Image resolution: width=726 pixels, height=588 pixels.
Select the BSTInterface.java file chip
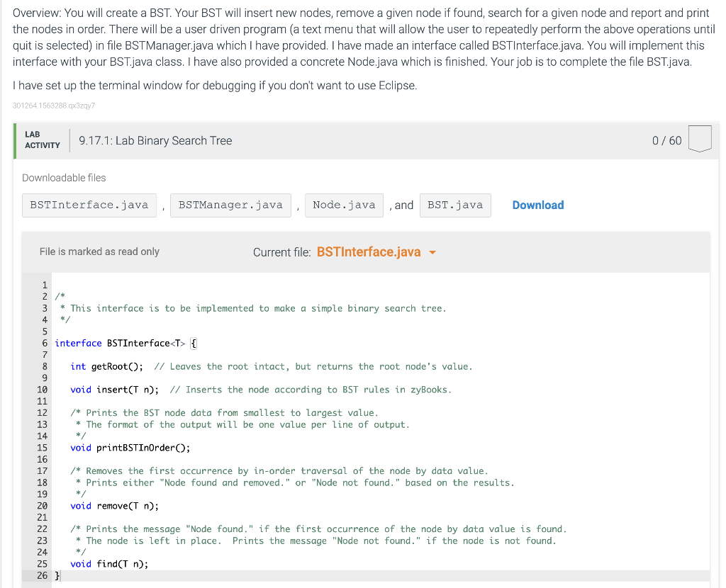tap(89, 205)
